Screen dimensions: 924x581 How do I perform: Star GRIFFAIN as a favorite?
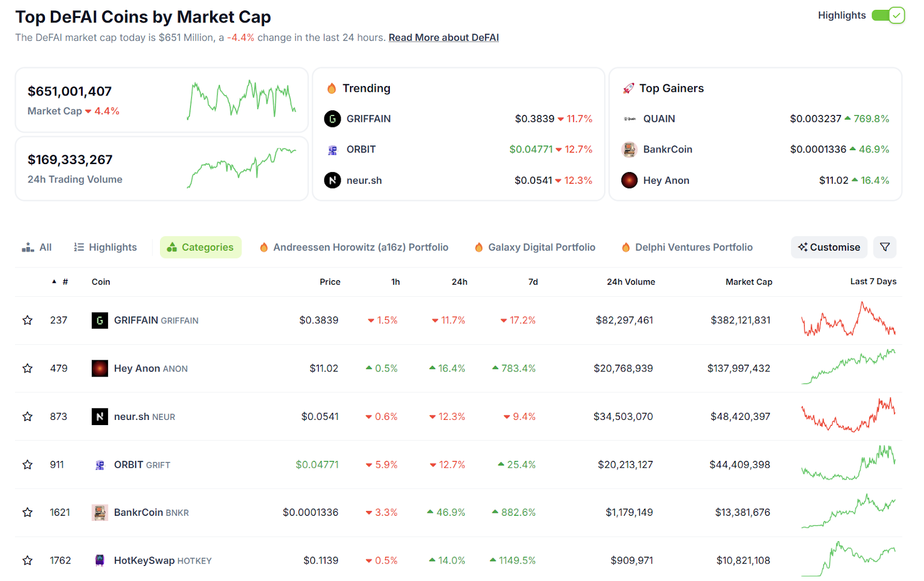pos(27,320)
